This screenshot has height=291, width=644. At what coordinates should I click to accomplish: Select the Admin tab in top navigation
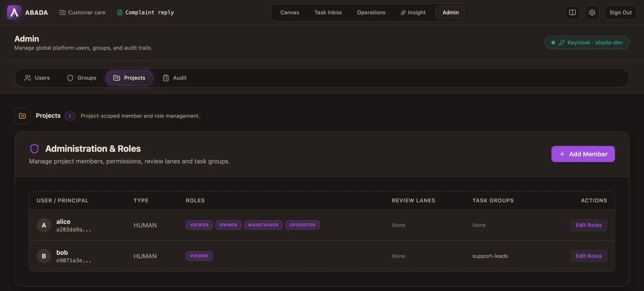[x=451, y=12]
